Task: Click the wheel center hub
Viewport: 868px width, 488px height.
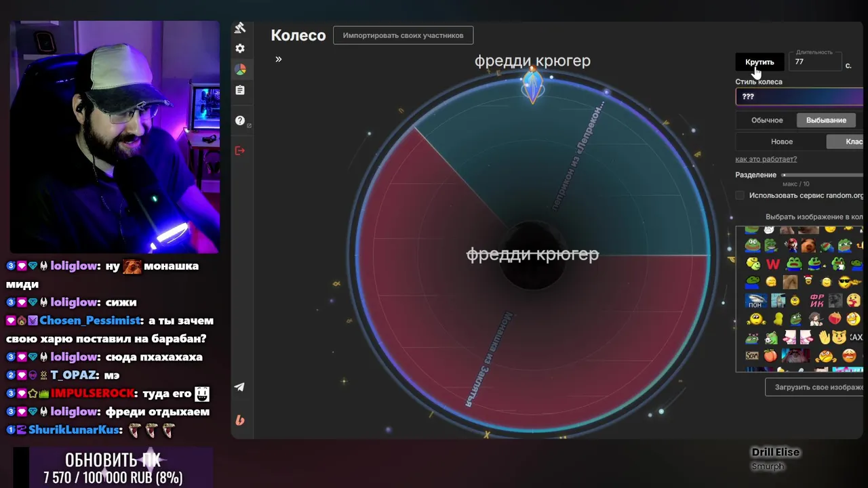Action: [532, 256]
